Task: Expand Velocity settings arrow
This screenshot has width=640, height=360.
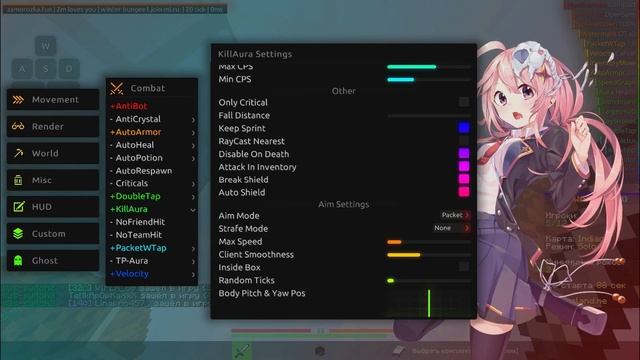Action: click(193, 274)
